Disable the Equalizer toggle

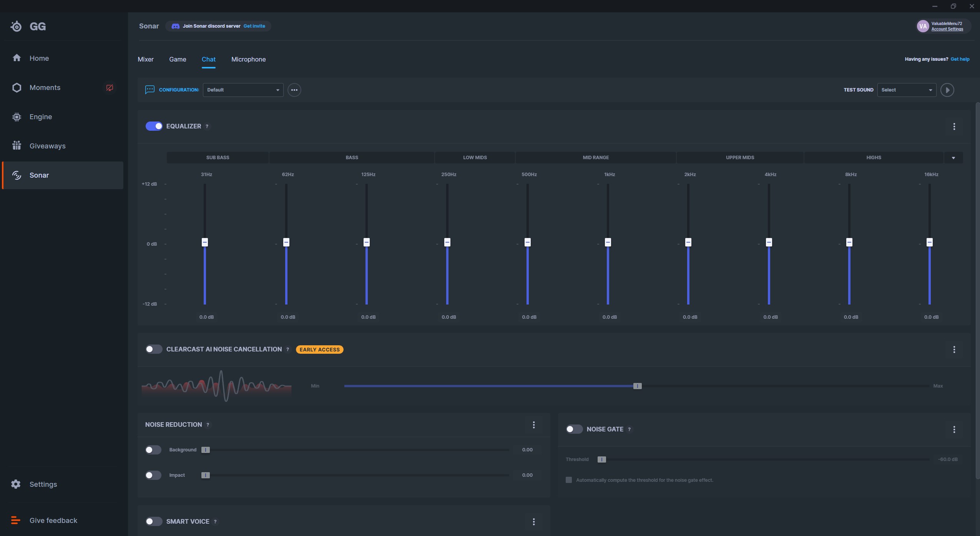point(154,126)
